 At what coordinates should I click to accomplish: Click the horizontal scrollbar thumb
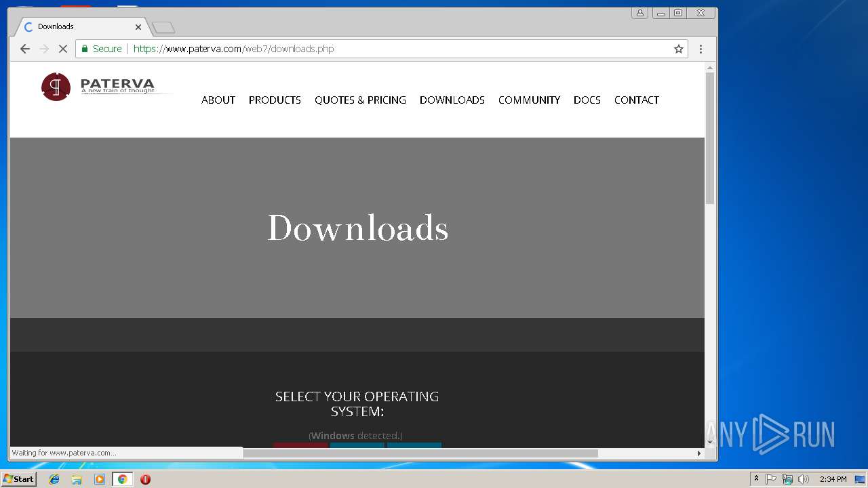click(420, 453)
